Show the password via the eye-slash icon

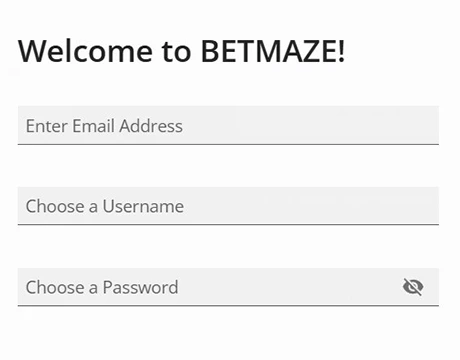(x=413, y=287)
